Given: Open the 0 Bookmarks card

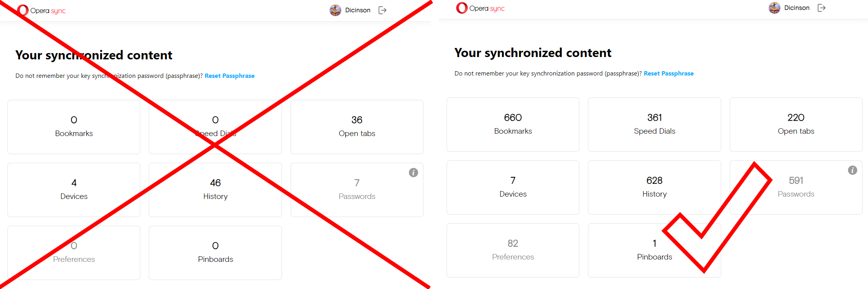Looking at the screenshot, I should tap(74, 127).
